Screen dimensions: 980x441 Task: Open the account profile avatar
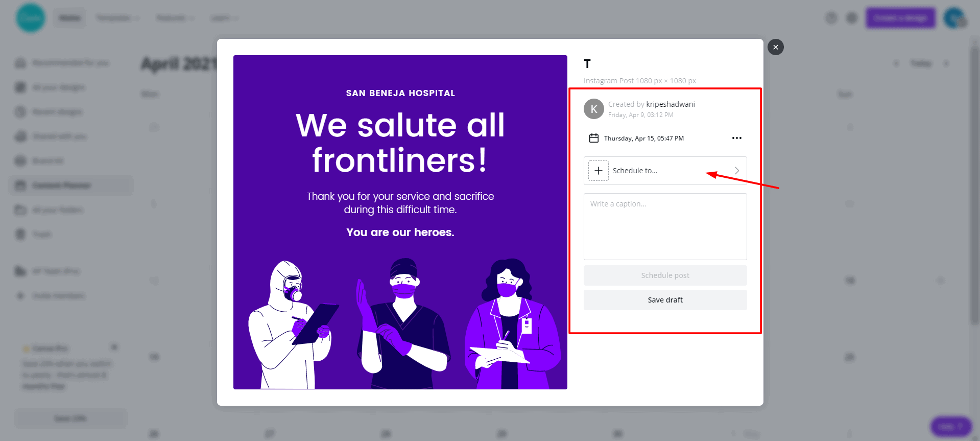point(954,18)
